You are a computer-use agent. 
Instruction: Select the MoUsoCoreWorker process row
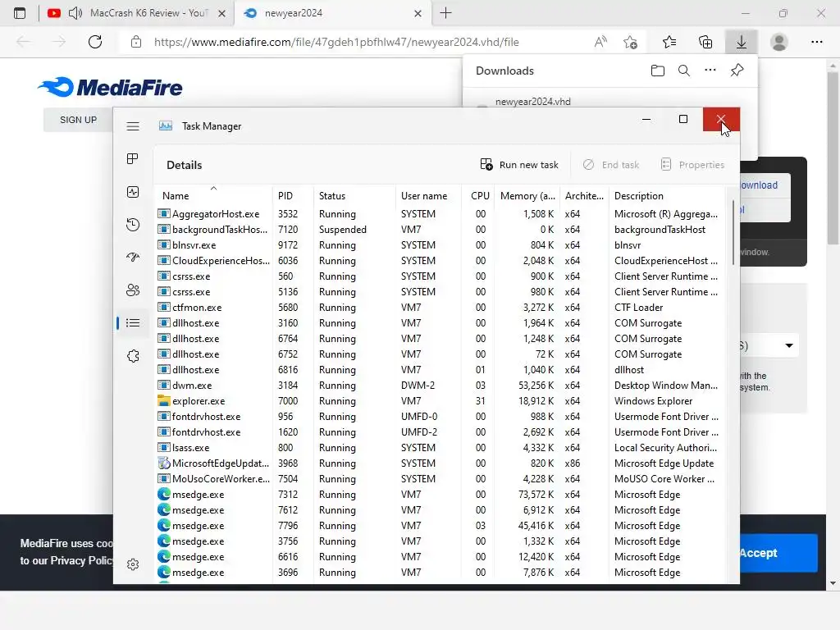pyautogui.click(x=440, y=479)
